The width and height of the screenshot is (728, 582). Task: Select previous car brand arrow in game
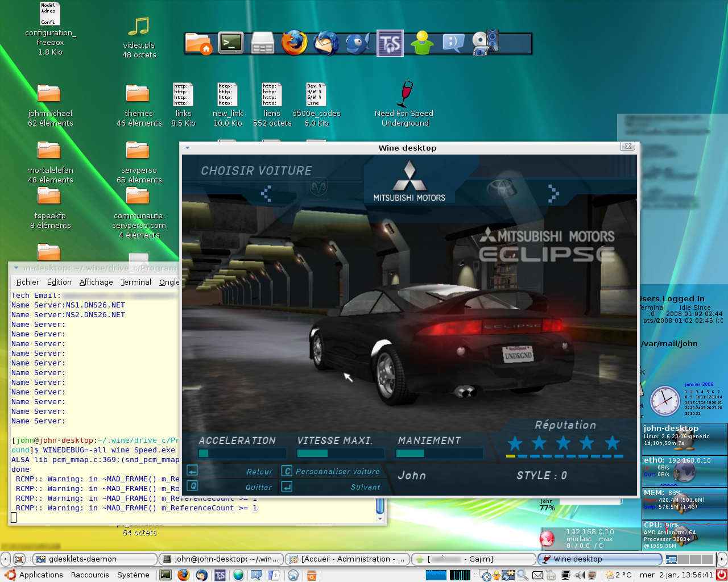click(266, 194)
